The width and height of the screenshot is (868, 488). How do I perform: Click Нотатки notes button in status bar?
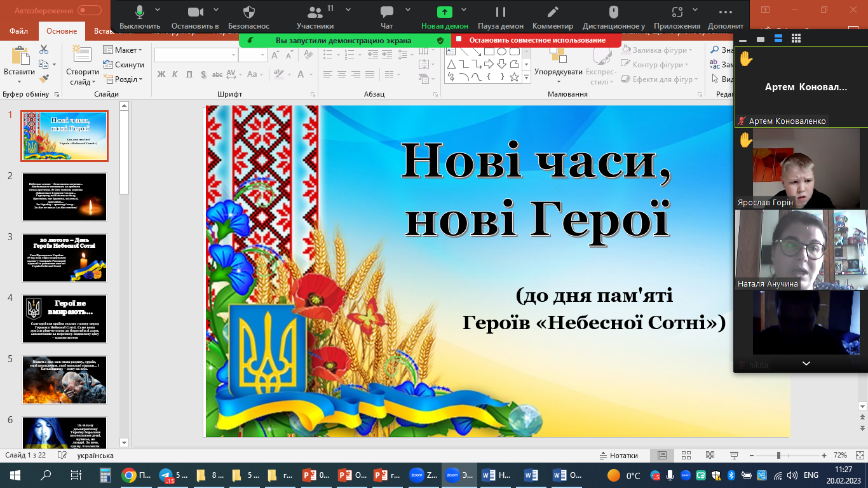click(x=619, y=456)
